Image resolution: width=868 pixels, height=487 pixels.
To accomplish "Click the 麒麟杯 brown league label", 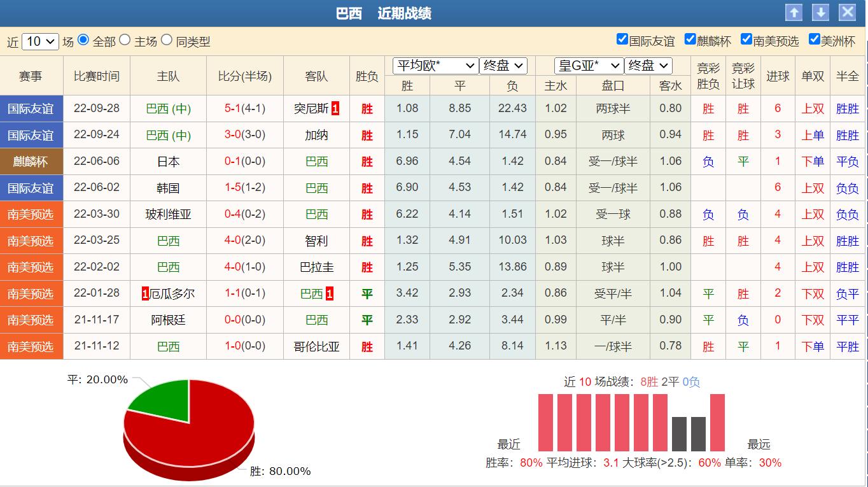I will coord(32,161).
